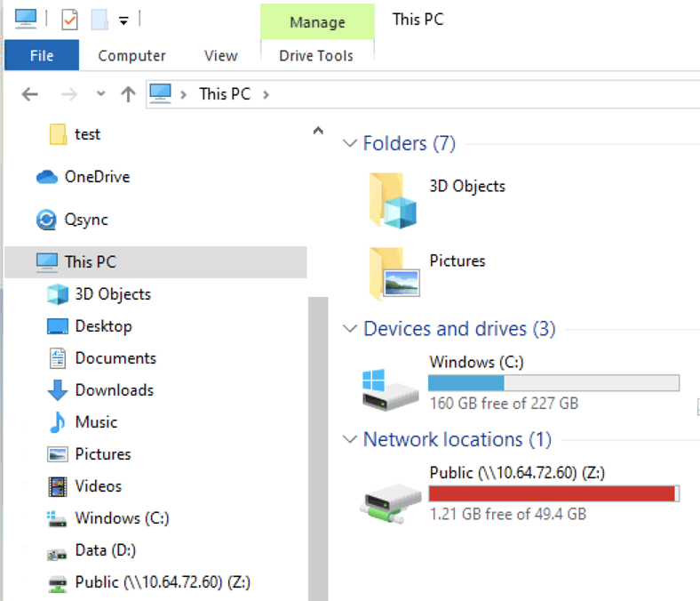Click the Qsync icon in sidebar
Viewport: 700px width, 601px height.
(46, 220)
